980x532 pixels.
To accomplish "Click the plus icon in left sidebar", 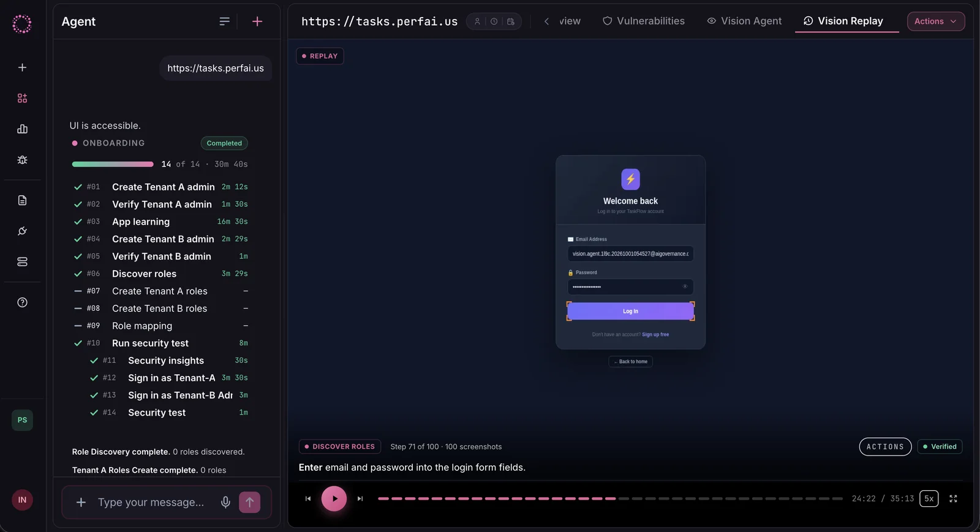I will (x=22, y=67).
